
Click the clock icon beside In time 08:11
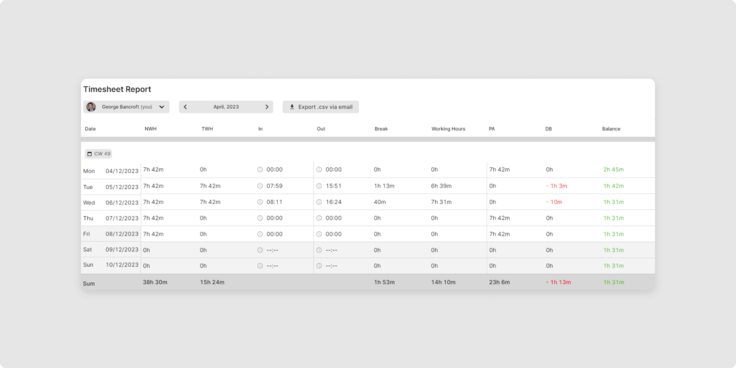click(260, 202)
